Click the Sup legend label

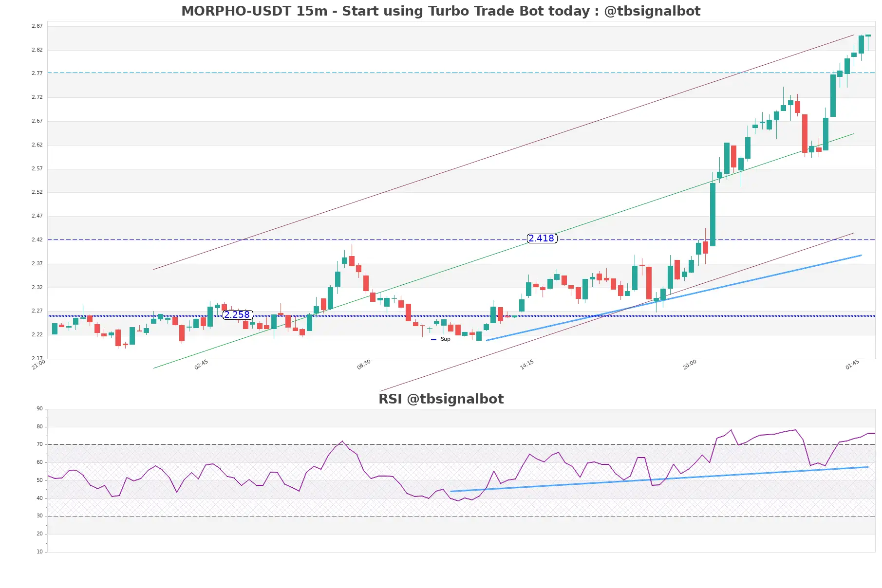(445, 339)
